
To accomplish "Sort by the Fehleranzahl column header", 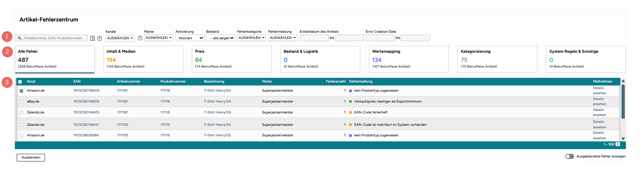I will pyautogui.click(x=336, y=81).
